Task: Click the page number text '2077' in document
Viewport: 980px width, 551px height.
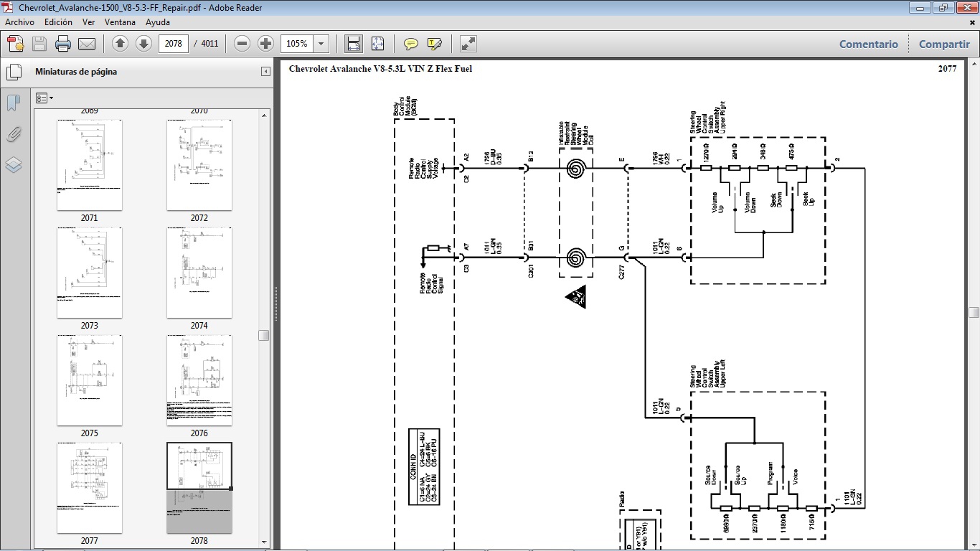Action: coord(947,69)
